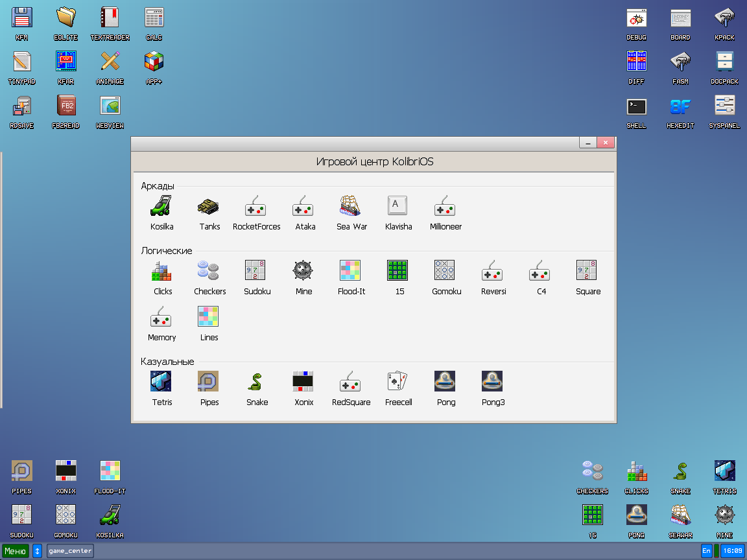Viewport: 747px width, 560px height.
Task: Click the blue arrows taskbar button
Action: tap(37, 551)
